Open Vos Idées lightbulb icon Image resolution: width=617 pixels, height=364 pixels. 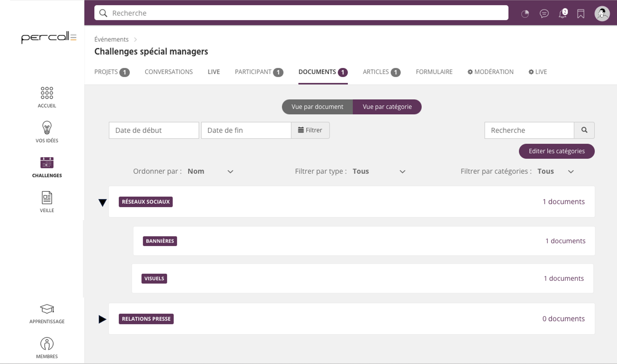tap(47, 128)
